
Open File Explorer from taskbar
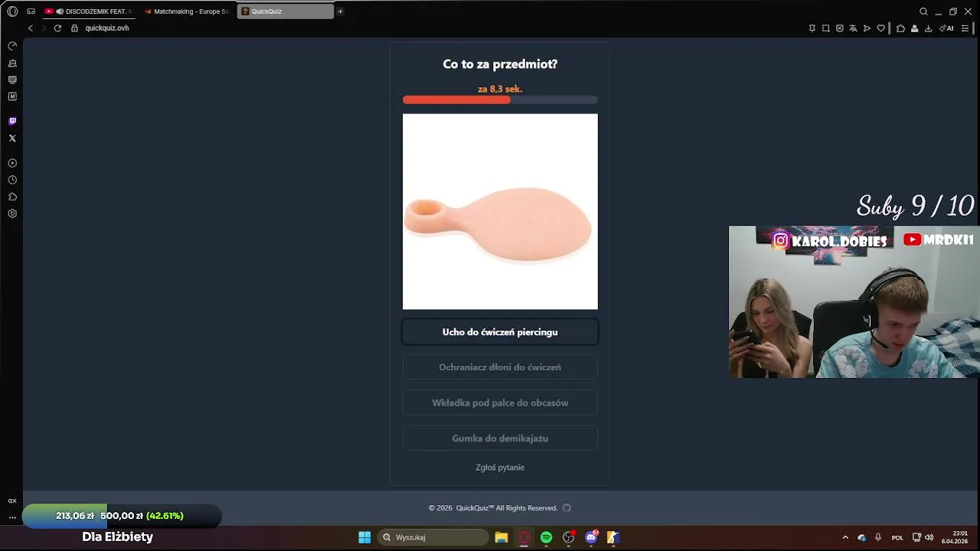(x=501, y=537)
